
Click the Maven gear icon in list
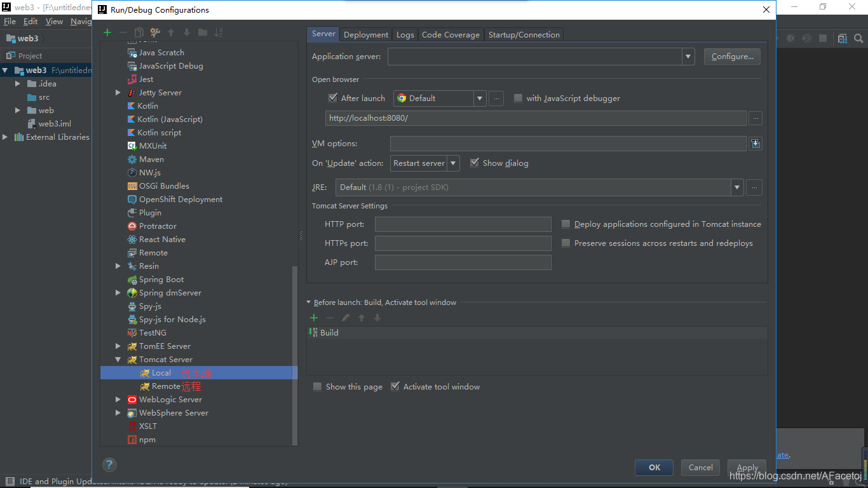pyautogui.click(x=132, y=159)
